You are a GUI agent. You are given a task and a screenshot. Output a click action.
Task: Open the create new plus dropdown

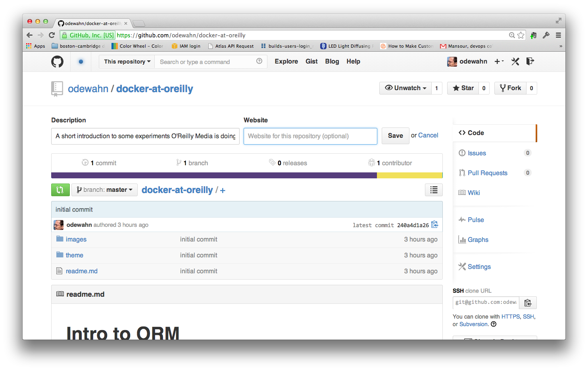tap(499, 61)
